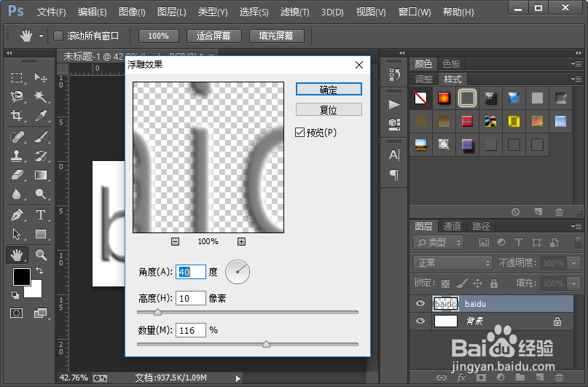Open the Color panel flyout menu
This screenshot has width=588, height=387.
pos(576,63)
